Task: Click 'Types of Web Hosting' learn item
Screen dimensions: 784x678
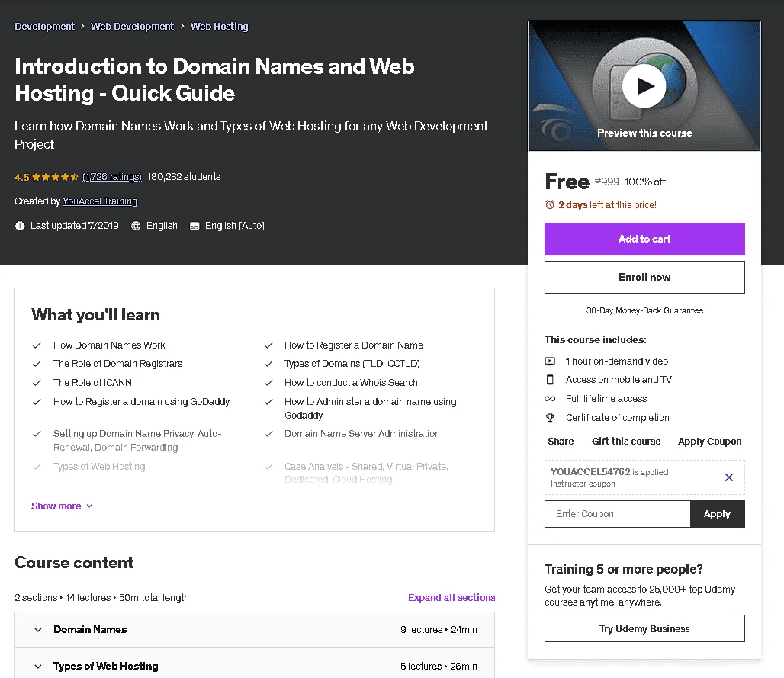Action: 99,467
